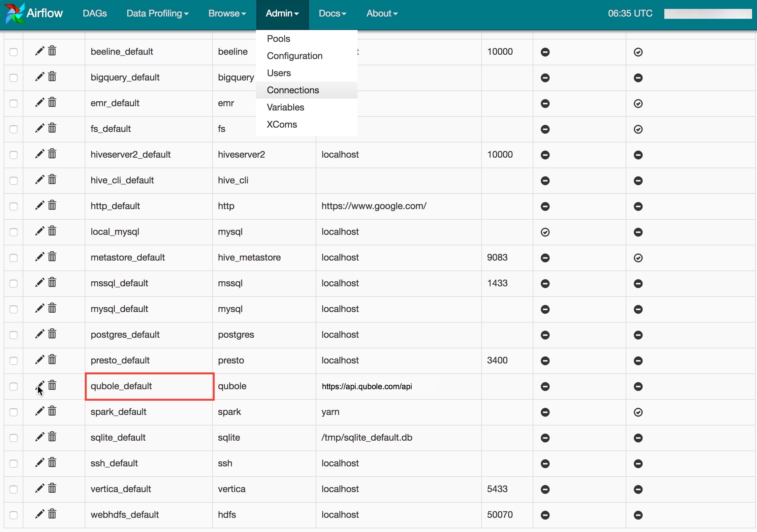Select Users in the Admin menu
The image size is (757, 532).
(x=307, y=73)
